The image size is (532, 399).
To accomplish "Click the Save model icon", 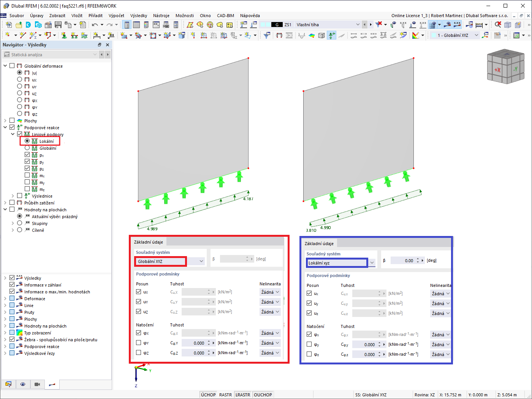I will 58,24.
